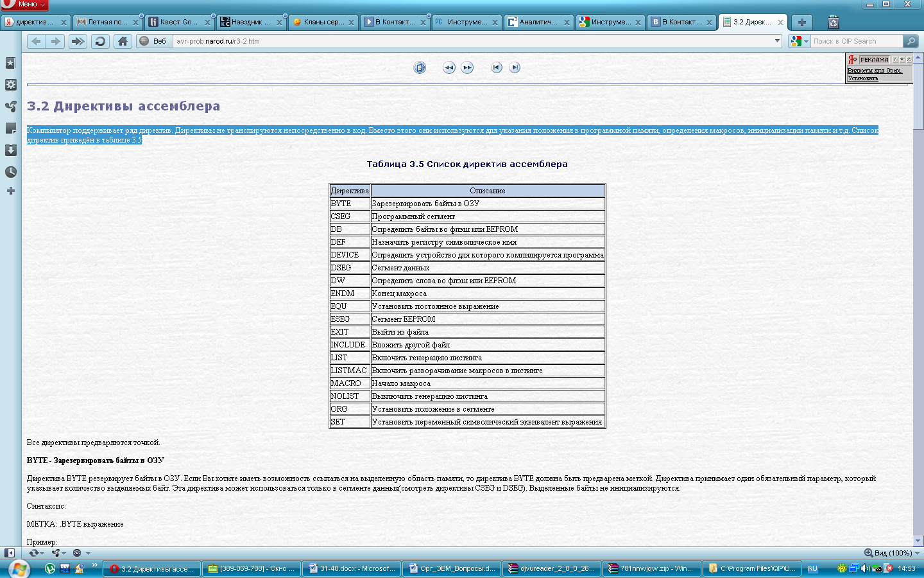Close the 3.2 Дирек... active tab
Image resolution: width=924 pixels, height=578 pixels.
780,22
